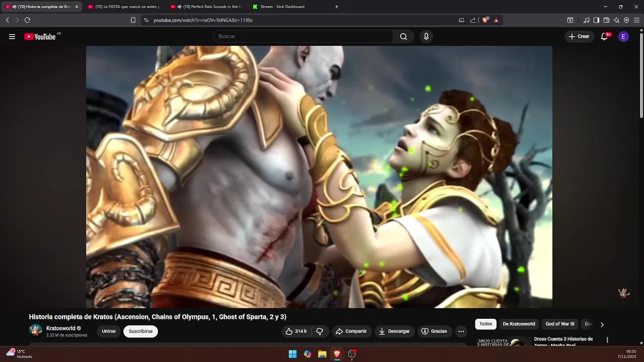Bookmark this page in address bar
The width and height of the screenshot is (644, 362).
tap(133, 20)
